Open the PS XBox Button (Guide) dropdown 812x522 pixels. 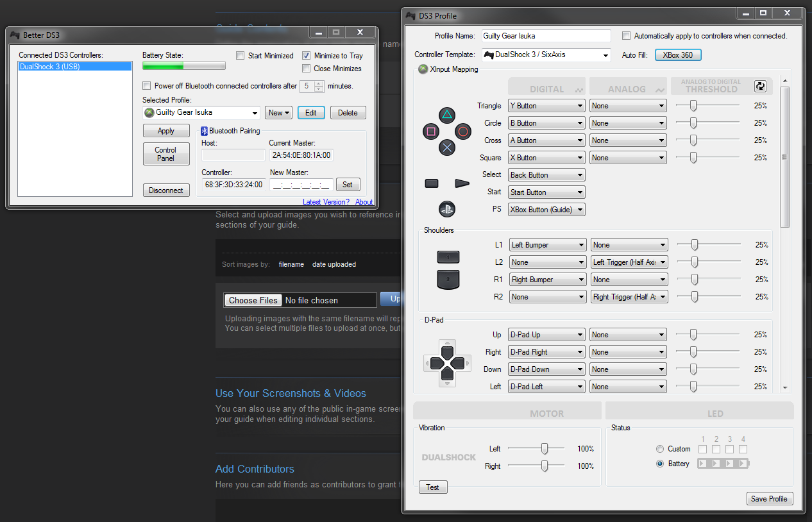click(546, 210)
